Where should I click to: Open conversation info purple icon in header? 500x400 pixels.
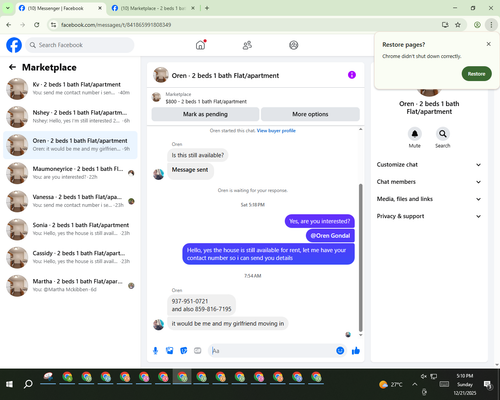tap(352, 75)
